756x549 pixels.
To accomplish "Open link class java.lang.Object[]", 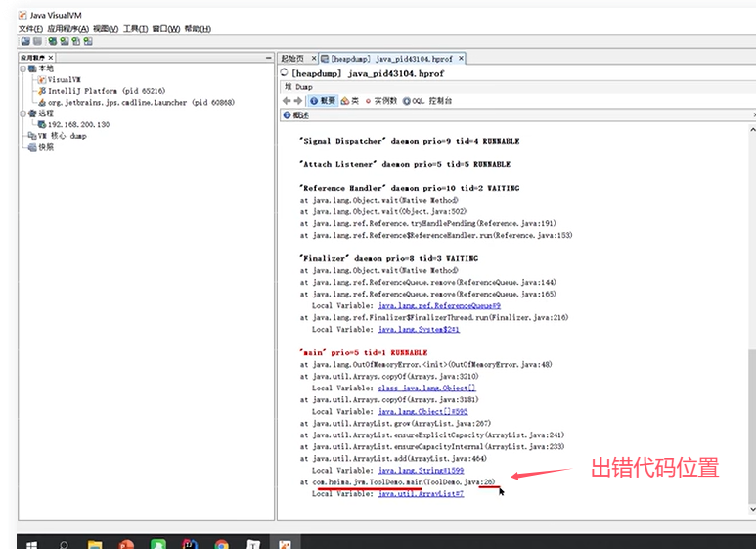I will coord(426,389).
